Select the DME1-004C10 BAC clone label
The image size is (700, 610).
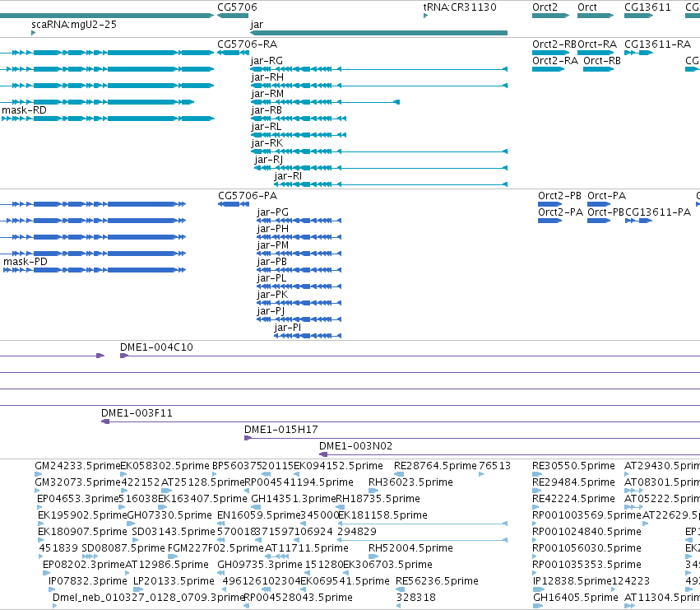coord(156,347)
